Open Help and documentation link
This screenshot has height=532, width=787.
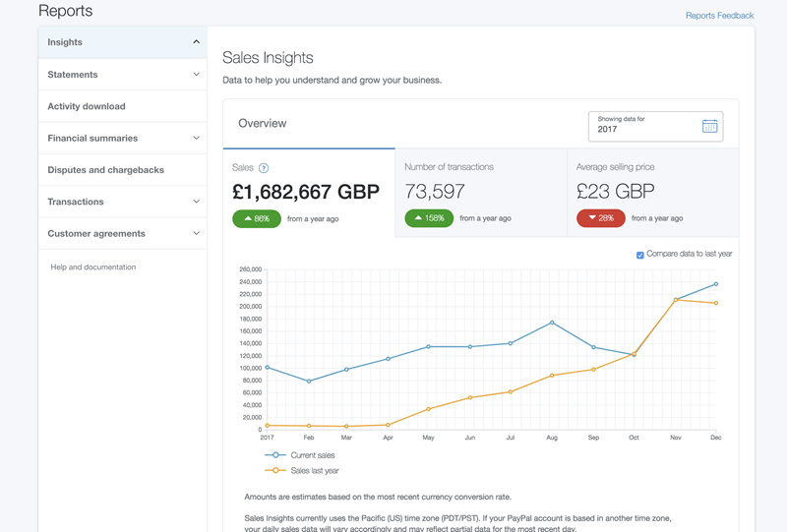[93, 267]
